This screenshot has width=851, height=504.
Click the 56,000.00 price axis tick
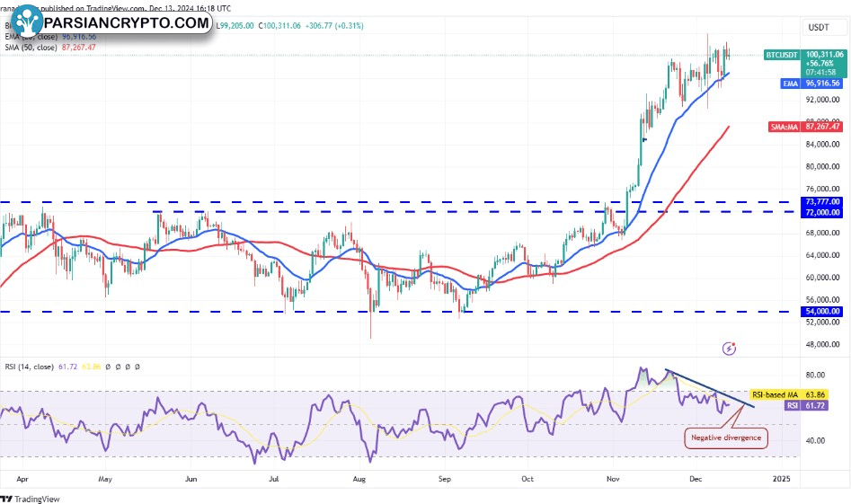pos(823,299)
